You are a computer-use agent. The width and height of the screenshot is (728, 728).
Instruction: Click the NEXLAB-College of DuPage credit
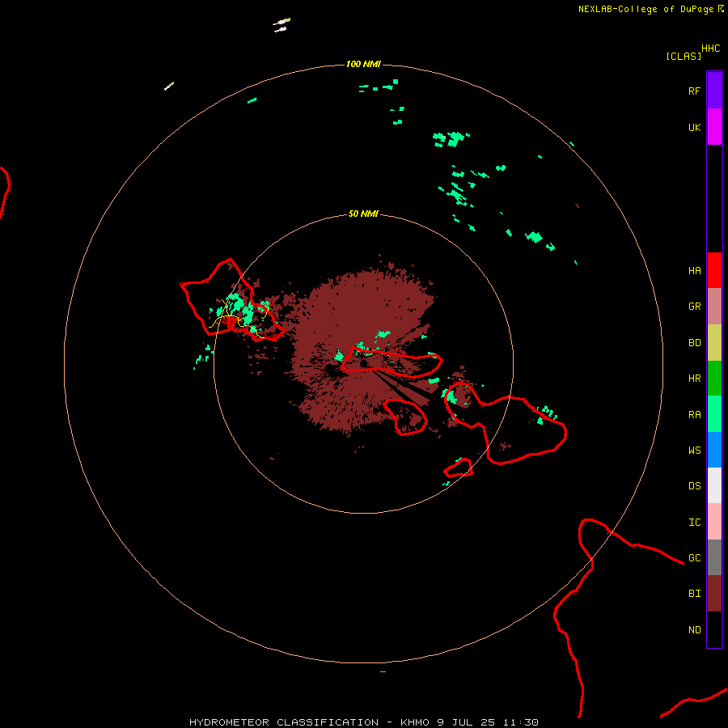pyautogui.click(x=646, y=9)
